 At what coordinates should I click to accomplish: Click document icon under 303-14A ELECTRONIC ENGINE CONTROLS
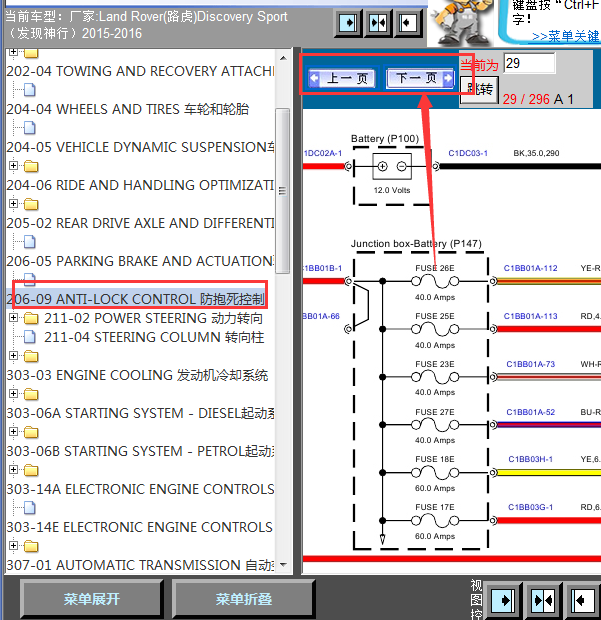coord(30,508)
